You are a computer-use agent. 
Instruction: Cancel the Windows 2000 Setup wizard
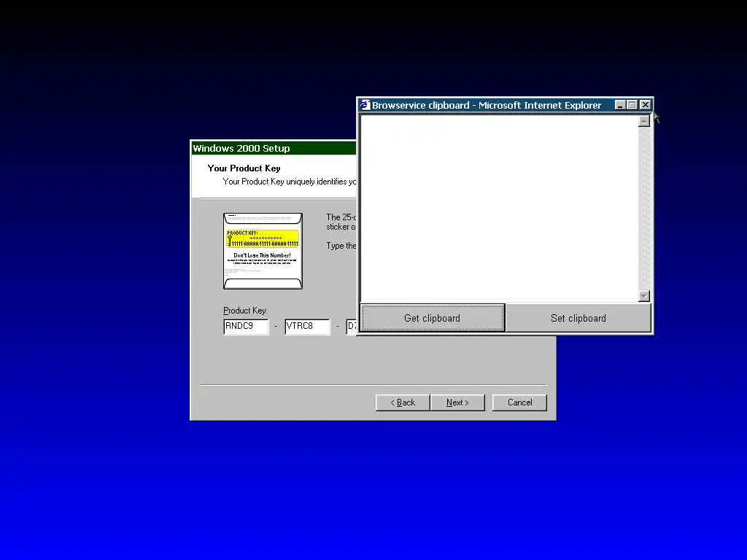point(519,402)
